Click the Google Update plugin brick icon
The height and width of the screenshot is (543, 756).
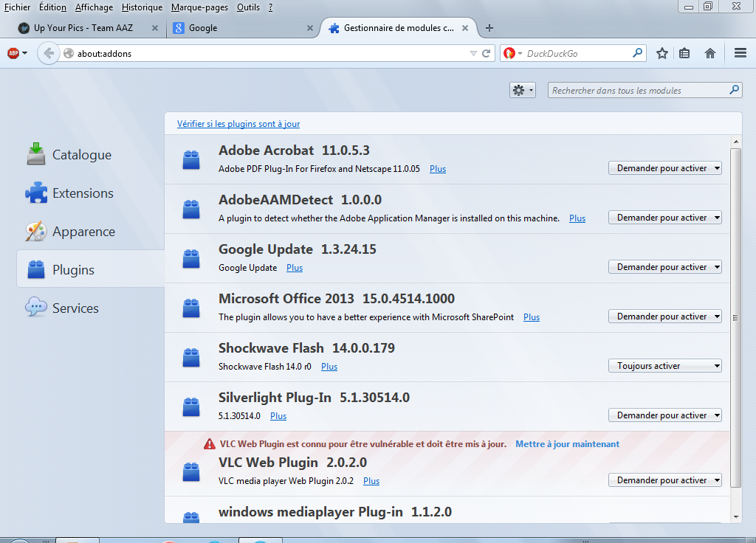[191, 258]
